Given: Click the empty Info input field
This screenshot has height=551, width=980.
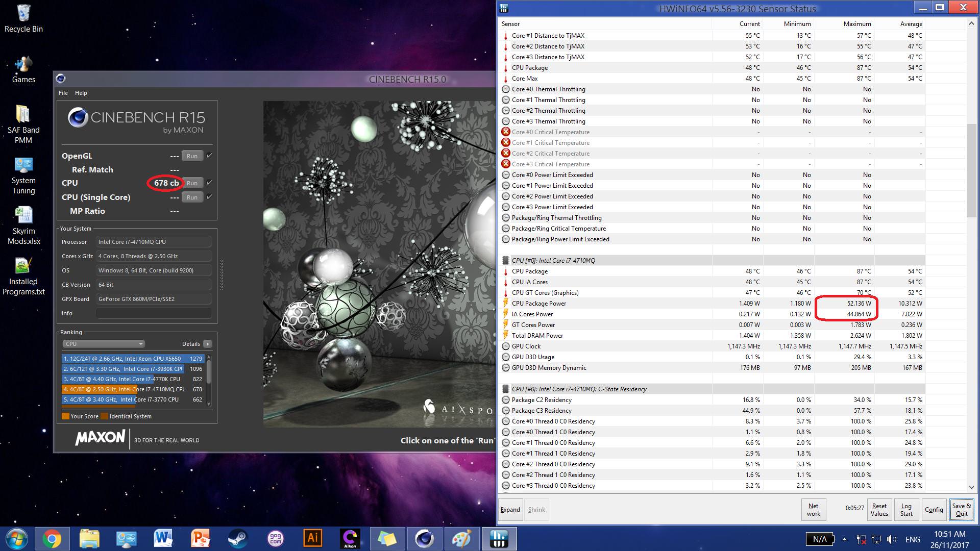Looking at the screenshot, I should 154,313.
